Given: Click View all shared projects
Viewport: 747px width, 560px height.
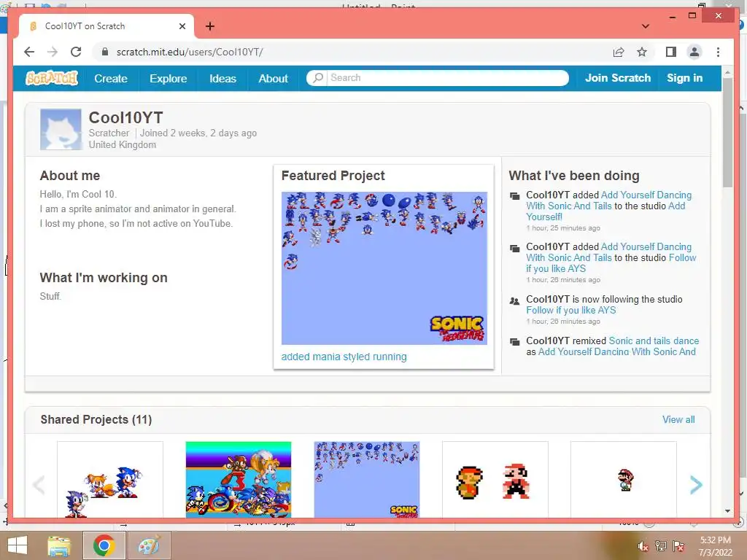Looking at the screenshot, I should point(678,419).
